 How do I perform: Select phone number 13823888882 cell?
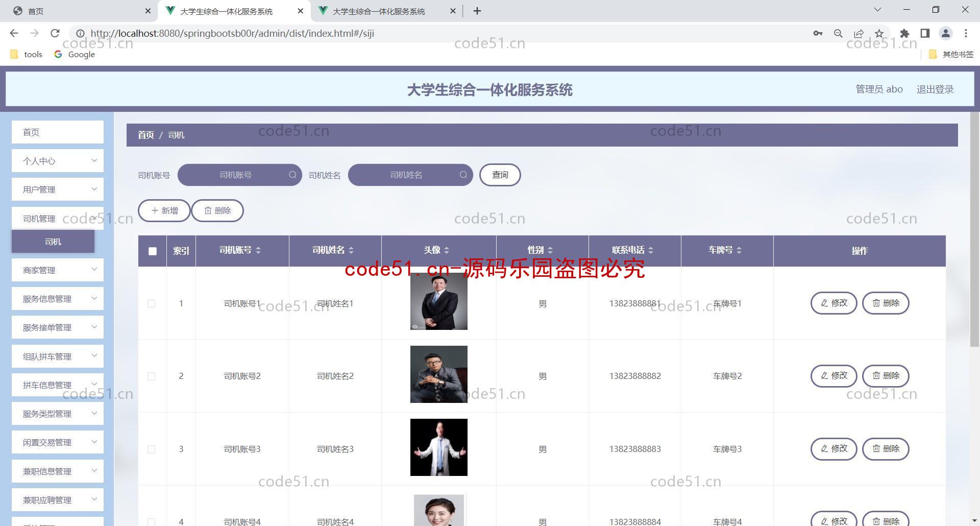point(635,376)
